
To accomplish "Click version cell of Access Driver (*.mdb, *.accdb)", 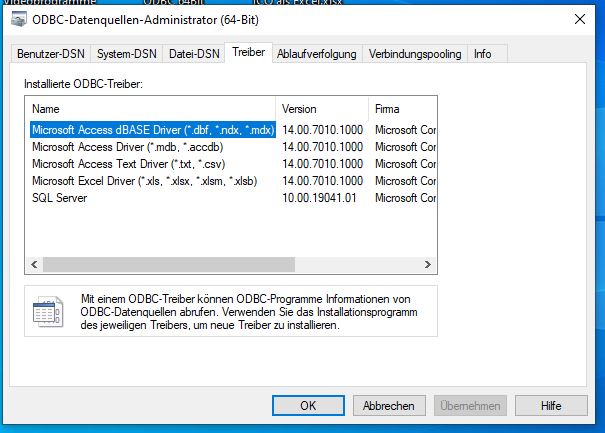I will [x=323, y=147].
